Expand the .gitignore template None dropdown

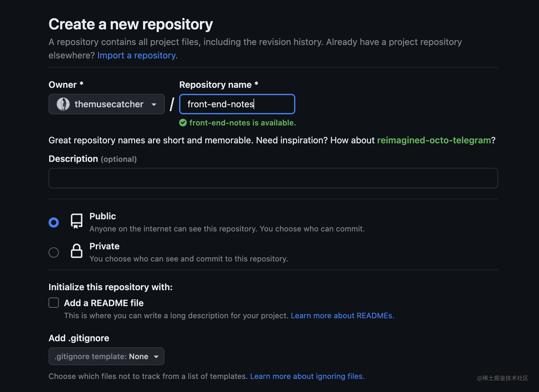point(106,356)
